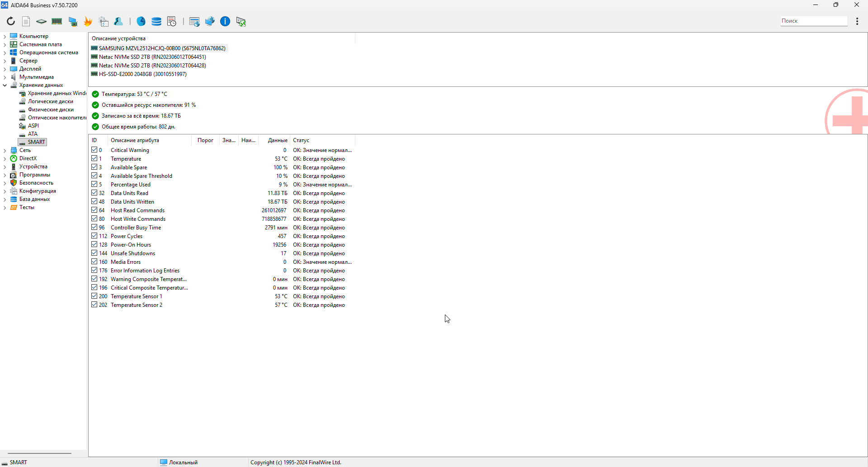Click the blue pie chart toolbar icon
The height and width of the screenshot is (467, 868).
pos(141,21)
